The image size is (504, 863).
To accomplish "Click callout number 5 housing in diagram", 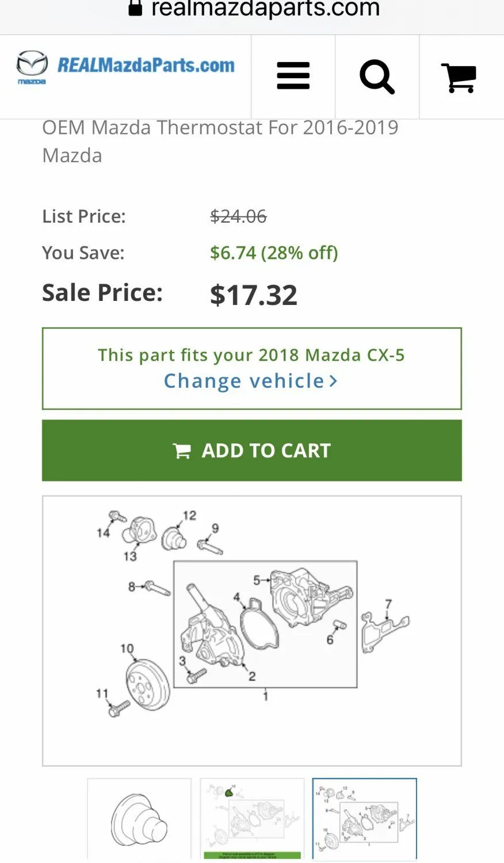I will tap(257, 580).
